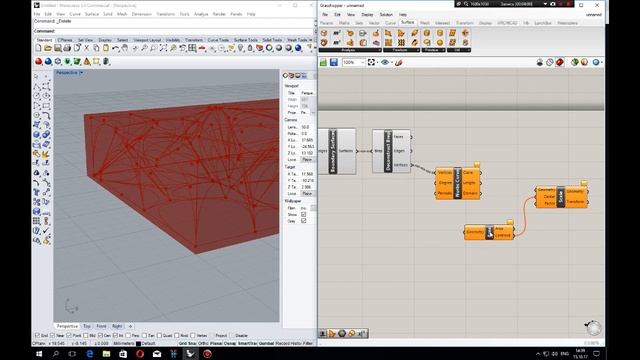This screenshot has width=640, height=360.
Task: Click the red sphere icon in second Rhino toolbar row
Action: [39, 61]
